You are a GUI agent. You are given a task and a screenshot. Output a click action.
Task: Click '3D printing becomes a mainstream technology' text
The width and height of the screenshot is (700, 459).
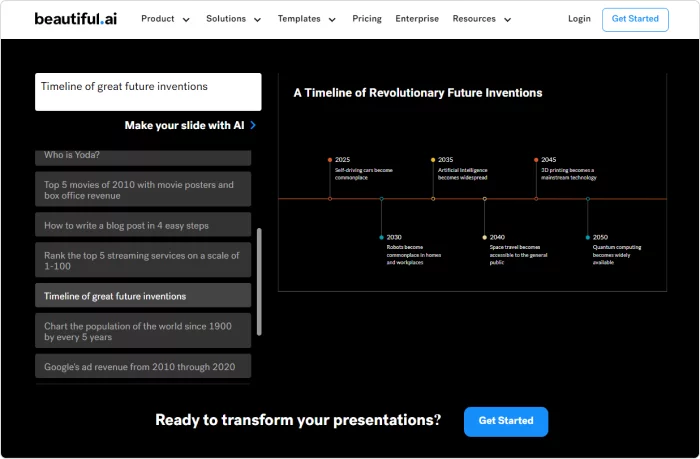click(569, 174)
